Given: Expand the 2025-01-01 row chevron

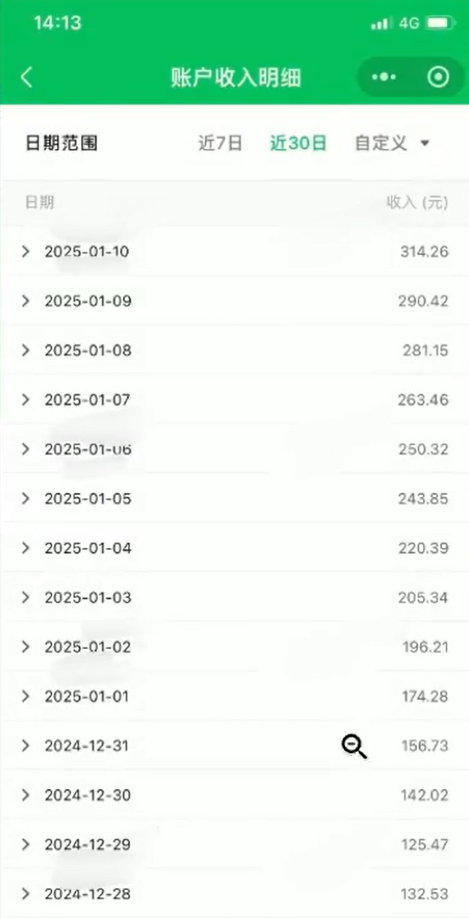Looking at the screenshot, I should pyautogui.click(x=25, y=696).
